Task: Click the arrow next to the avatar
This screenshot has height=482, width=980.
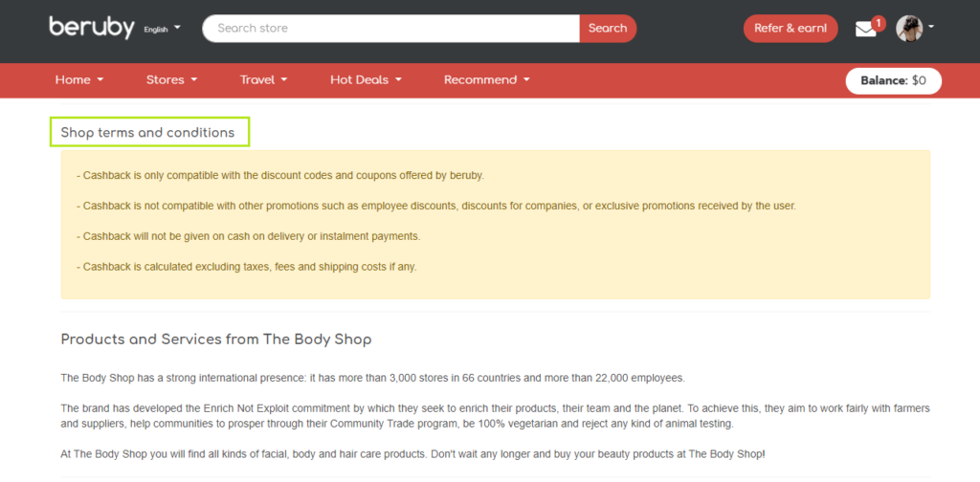Action: (930, 27)
